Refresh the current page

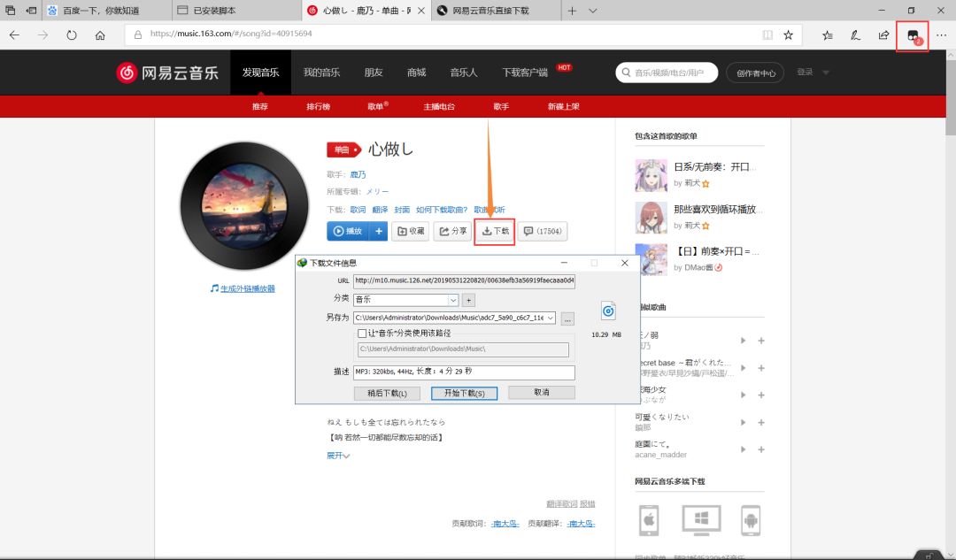pos(72,35)
